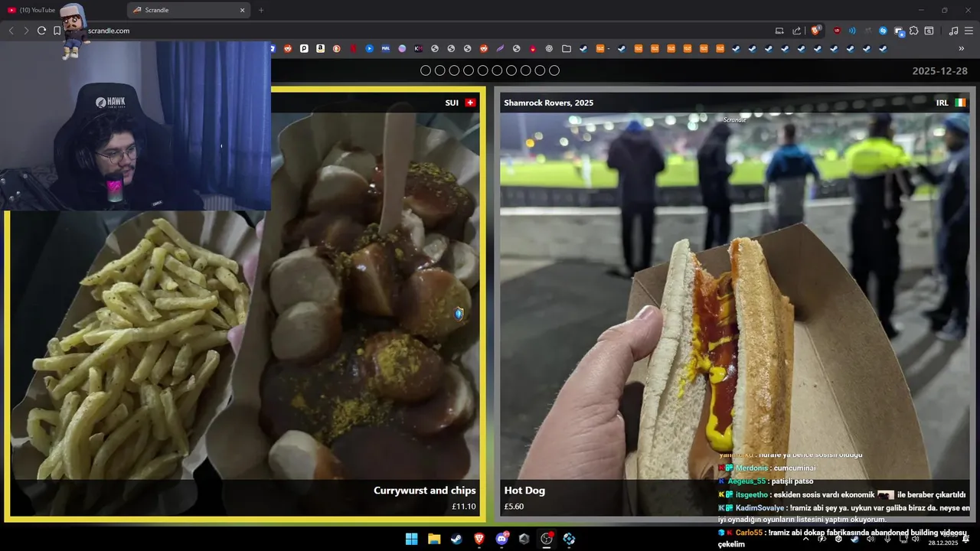This screenshot has width=980, height=551.
Task: Open the DuckDuckGo bookmark icon
Action: [337, 48]
